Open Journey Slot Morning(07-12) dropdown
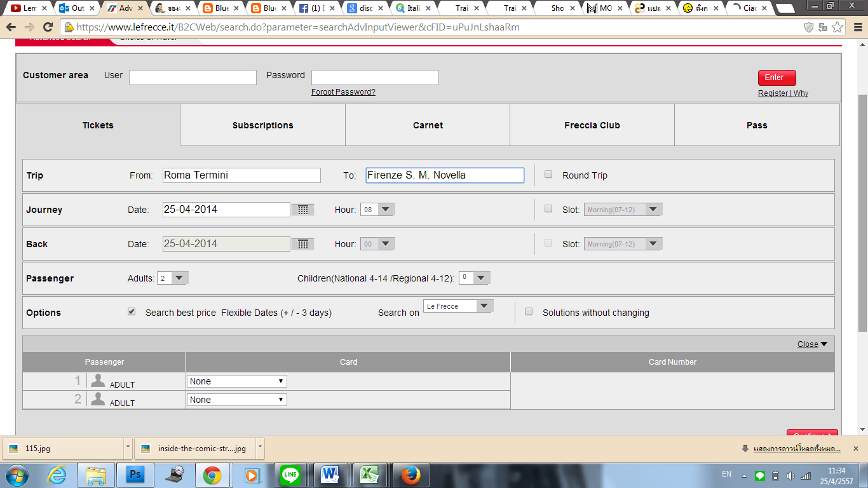The width and height of the screenshot is (868, 488). click(623, 210)
